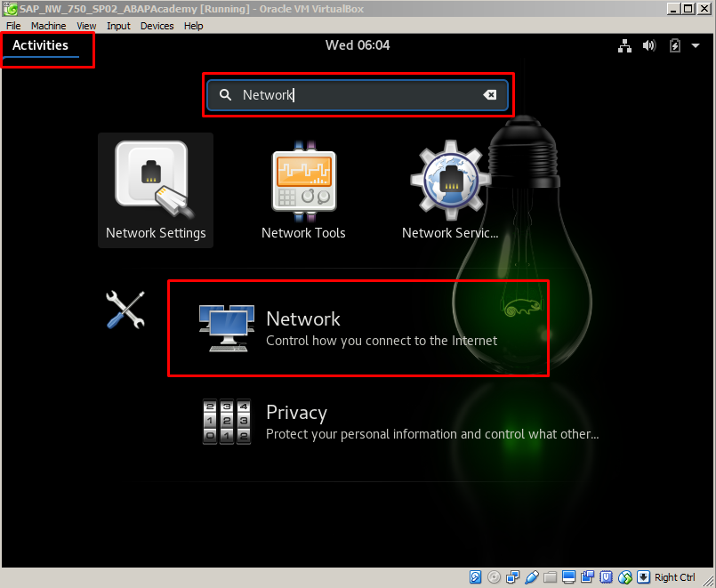Open the Devices menu
The height and width of the screenshot is (588, 716).
coord(157,26)
